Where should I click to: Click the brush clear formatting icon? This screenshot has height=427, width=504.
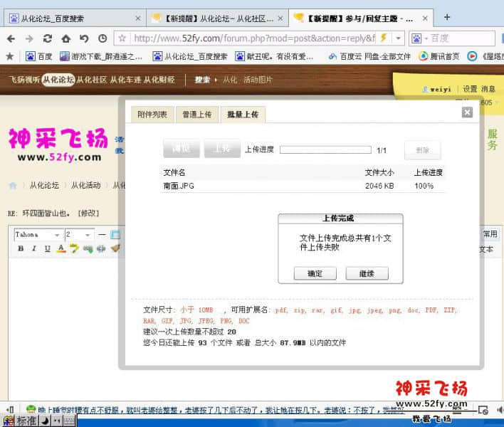pyautogui.click(x=115, y=248)
